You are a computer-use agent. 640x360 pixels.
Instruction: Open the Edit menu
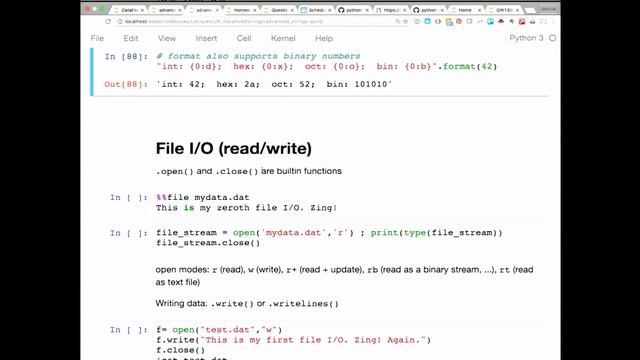tap(131, 38)
